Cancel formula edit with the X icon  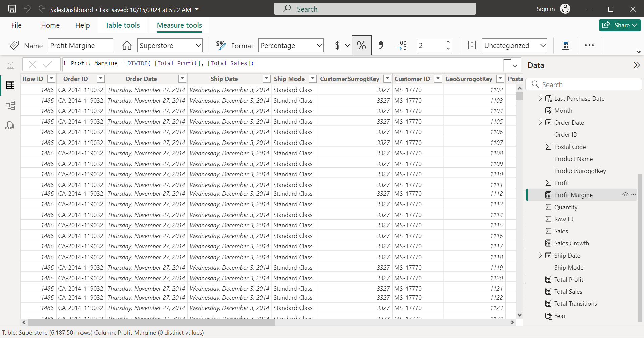tap(32, 64)
